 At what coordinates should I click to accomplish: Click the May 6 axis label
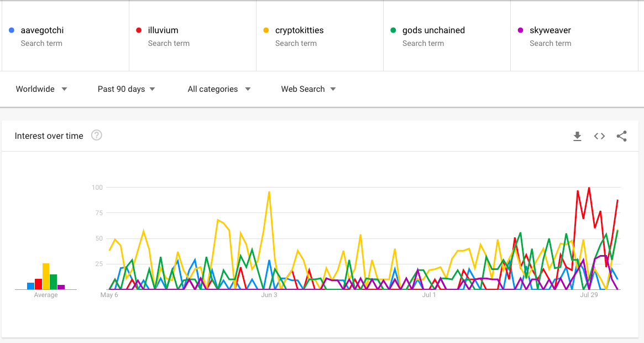(x=109, y=295)
